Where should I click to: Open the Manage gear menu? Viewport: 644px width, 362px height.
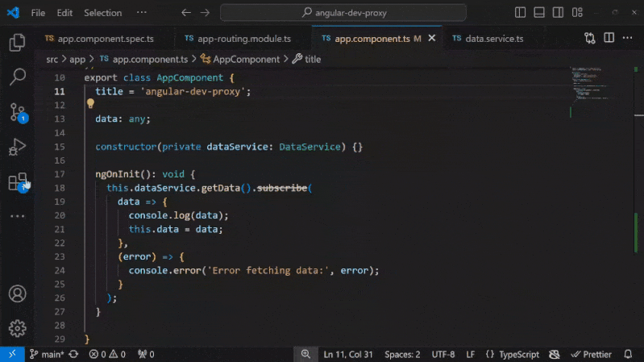(17, 328)
